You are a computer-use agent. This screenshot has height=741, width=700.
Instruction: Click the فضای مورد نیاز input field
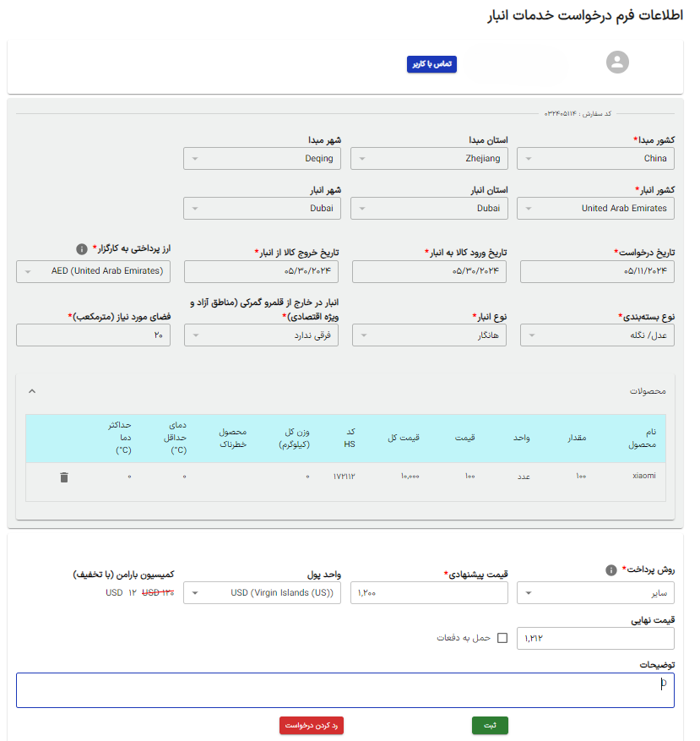93,335
